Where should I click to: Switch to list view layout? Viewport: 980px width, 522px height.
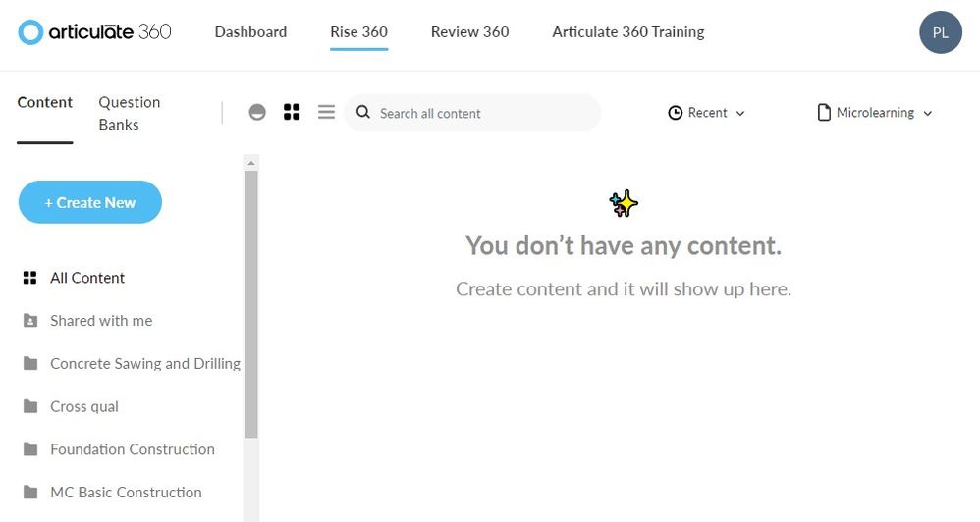tap(326, 112)
